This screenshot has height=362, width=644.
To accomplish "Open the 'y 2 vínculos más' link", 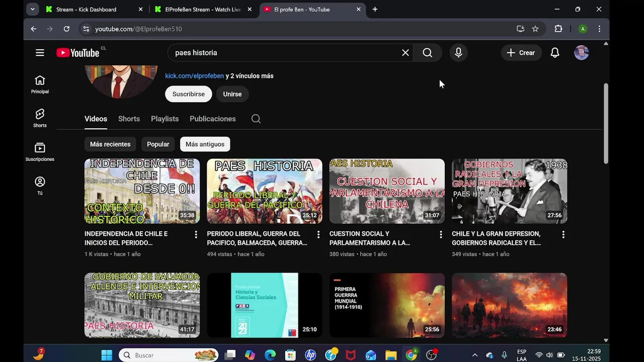I will point(250,76).
